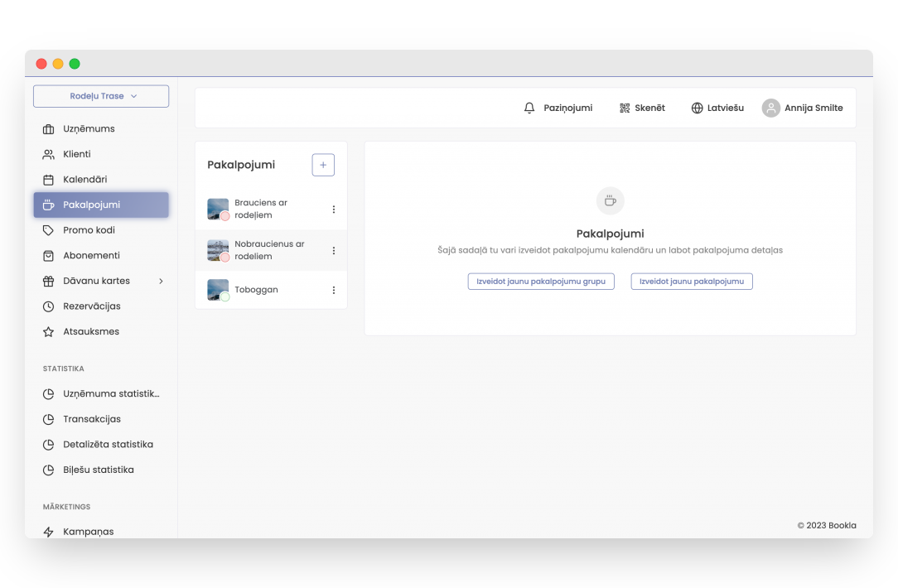The width and height of the screenshot is (898, 588).
Task: Open options menu for Brauciens ar rodeļiem
Action: click(x=334, y=210)
